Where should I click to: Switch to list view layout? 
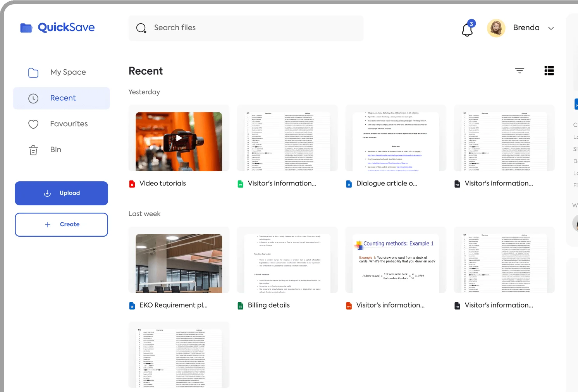point(549,70)
